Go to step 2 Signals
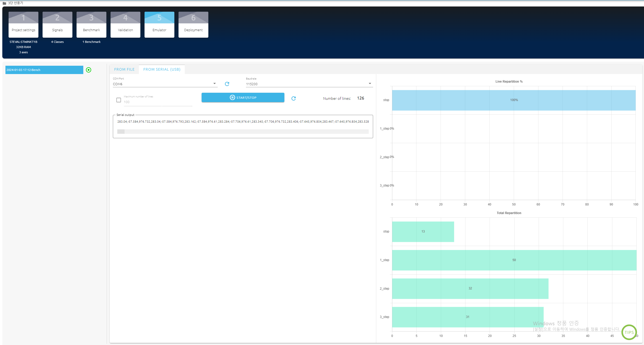The width and height of the screenshot is (644, 345). pos(57,25)
